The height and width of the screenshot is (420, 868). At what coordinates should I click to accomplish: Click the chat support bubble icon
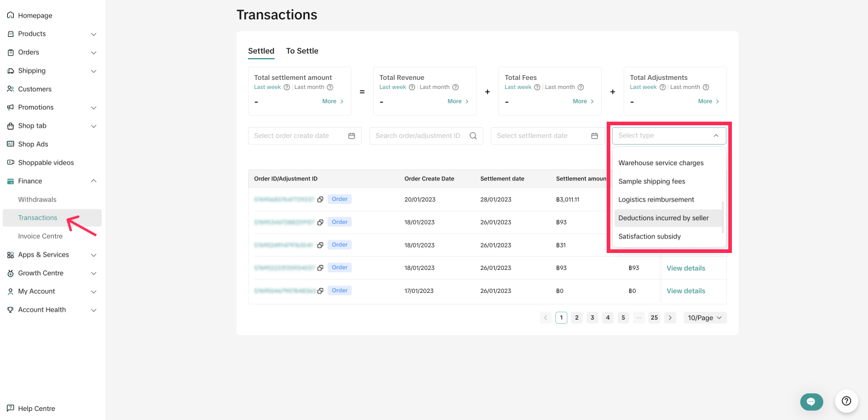811,401
